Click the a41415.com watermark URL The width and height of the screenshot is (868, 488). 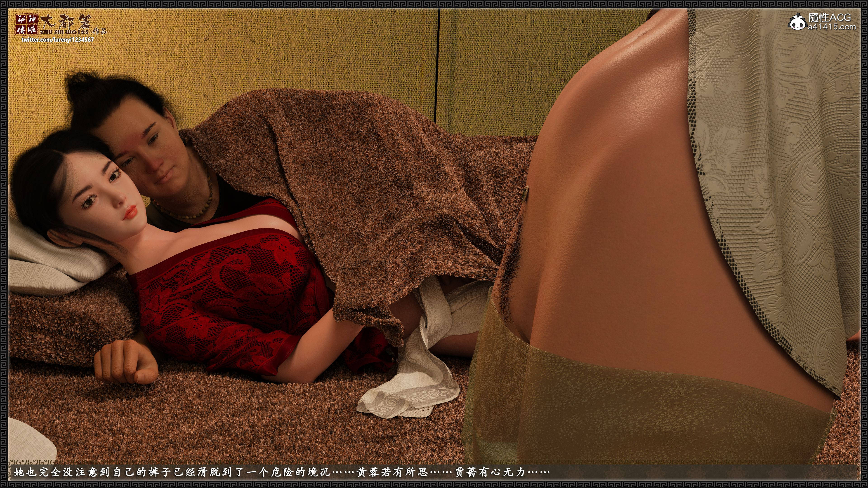click(832, 27)
